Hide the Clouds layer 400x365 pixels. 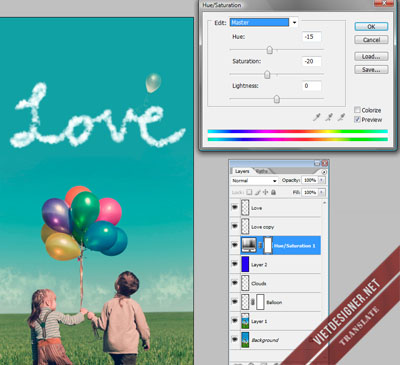[x=235, y=283]
